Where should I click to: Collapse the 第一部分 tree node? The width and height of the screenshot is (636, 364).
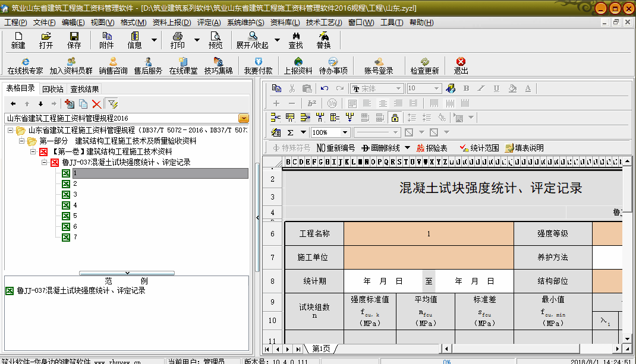[x=21, y=141]
